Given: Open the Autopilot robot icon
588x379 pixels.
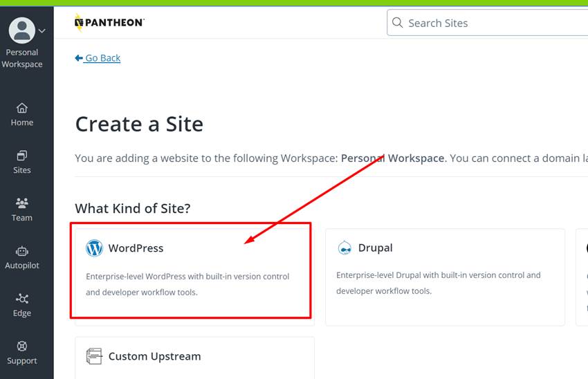Looking at the screenshot, I should click(x=22, y=251).
